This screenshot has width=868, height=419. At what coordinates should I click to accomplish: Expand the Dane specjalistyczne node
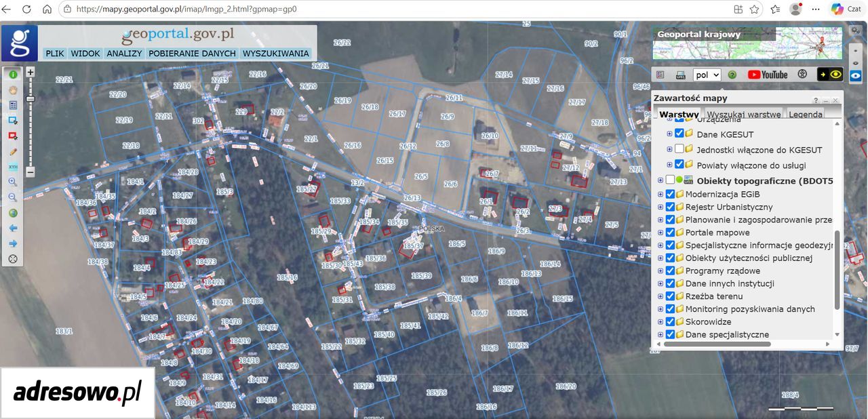[x=660, y=335]
